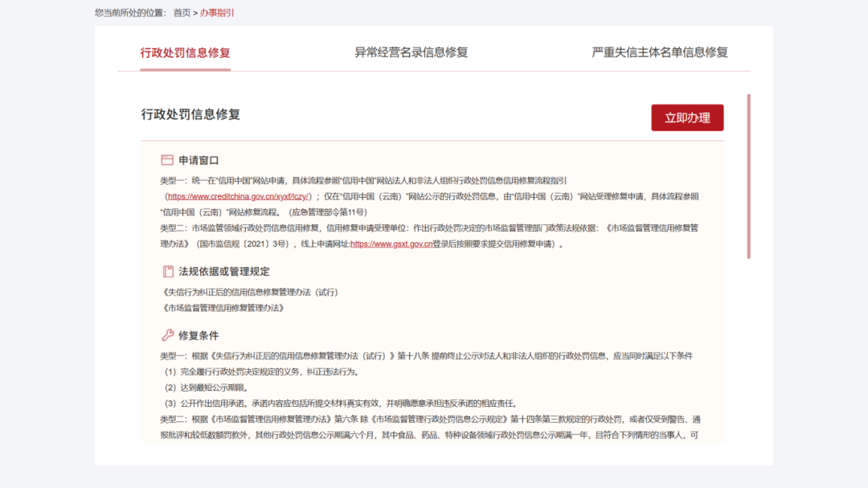Click 办事指引 in the breadcrumb
868x488 pixels.
(x=217, y=13)
